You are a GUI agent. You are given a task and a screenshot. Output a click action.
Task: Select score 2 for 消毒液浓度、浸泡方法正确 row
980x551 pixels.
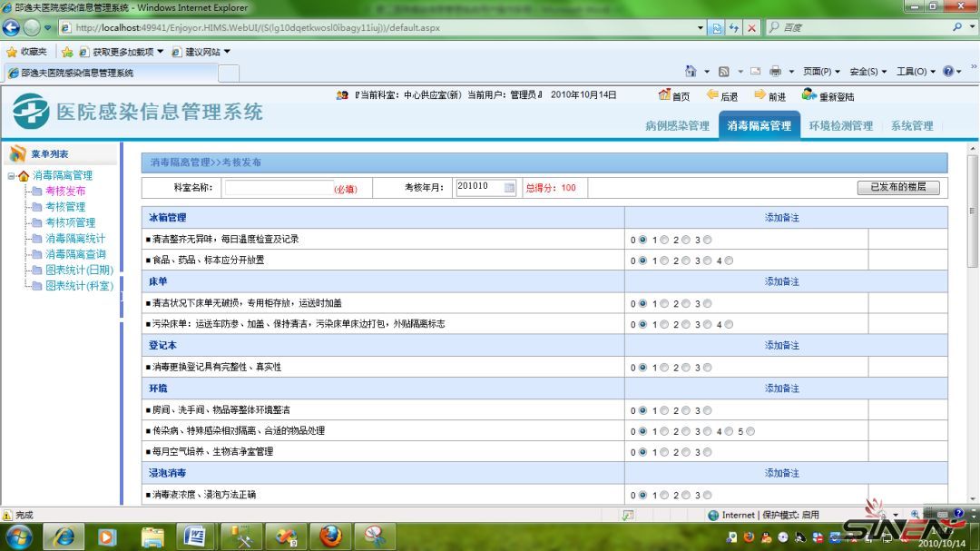[x=686, y=496]
